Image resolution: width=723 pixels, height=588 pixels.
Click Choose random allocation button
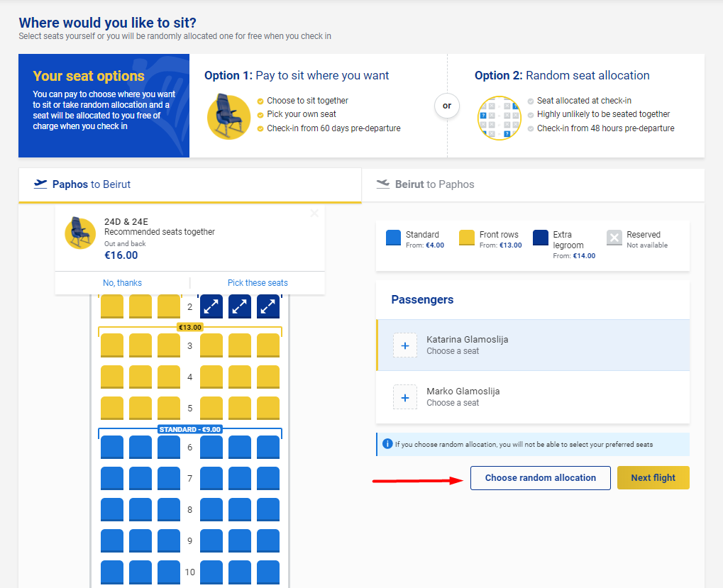541,478
